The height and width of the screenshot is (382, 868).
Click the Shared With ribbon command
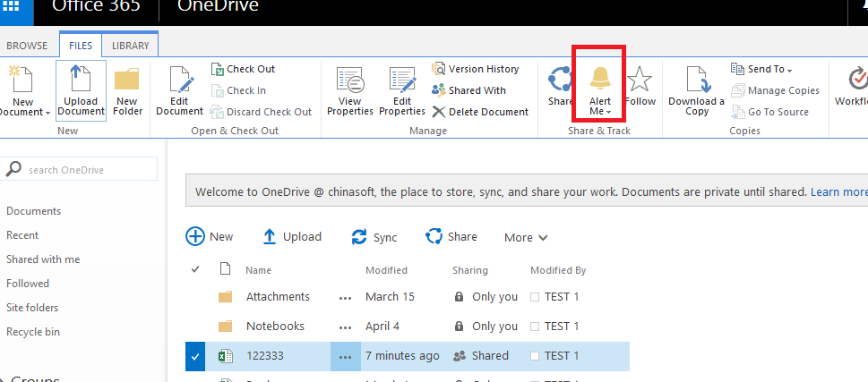click(x=468, y=90)
